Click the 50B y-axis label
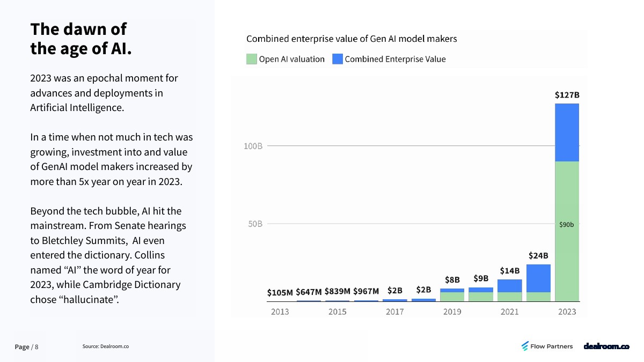644x362 pixels. tap(255, 224)
